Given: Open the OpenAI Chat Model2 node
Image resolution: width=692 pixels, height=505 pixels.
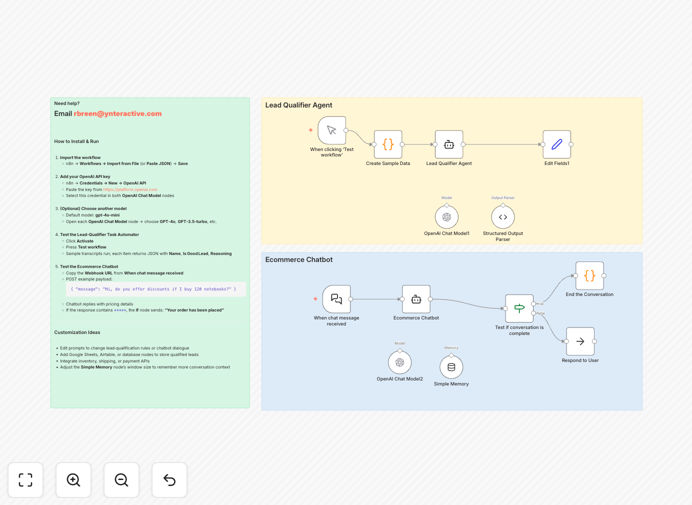Looking at the screenshot, I should click(x=400, y=362).
